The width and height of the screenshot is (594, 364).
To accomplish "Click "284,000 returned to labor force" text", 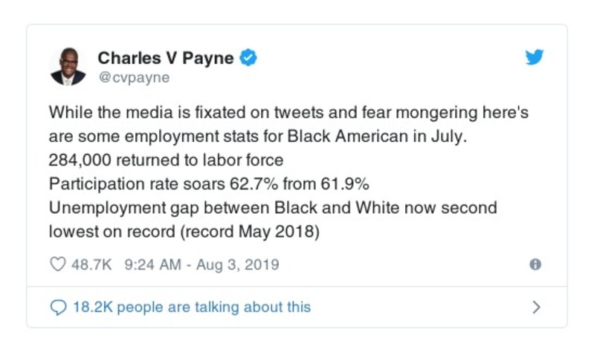I will [166, 160].
